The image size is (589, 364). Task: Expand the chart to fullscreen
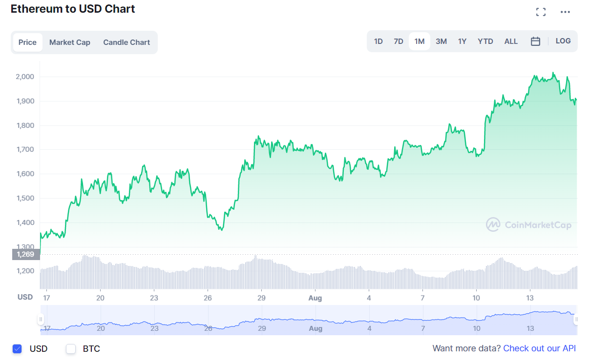click(x=541, y=11)
